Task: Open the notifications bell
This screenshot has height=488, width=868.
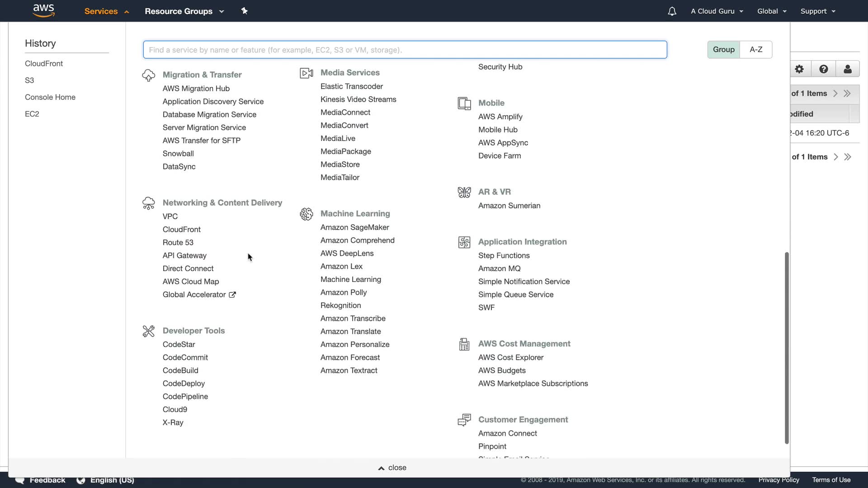Action: [672, 11]
